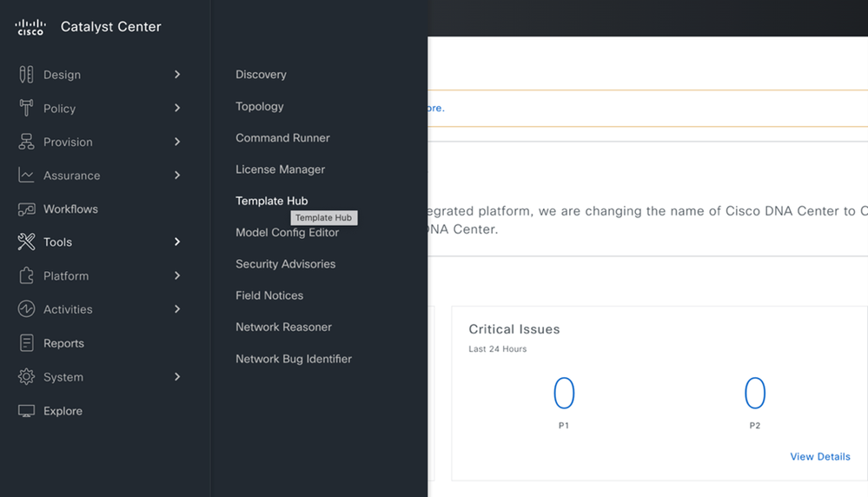Expand the Activities submenu chevron
Viewport: 868px width, 497px height.
[x=177, y=308]
